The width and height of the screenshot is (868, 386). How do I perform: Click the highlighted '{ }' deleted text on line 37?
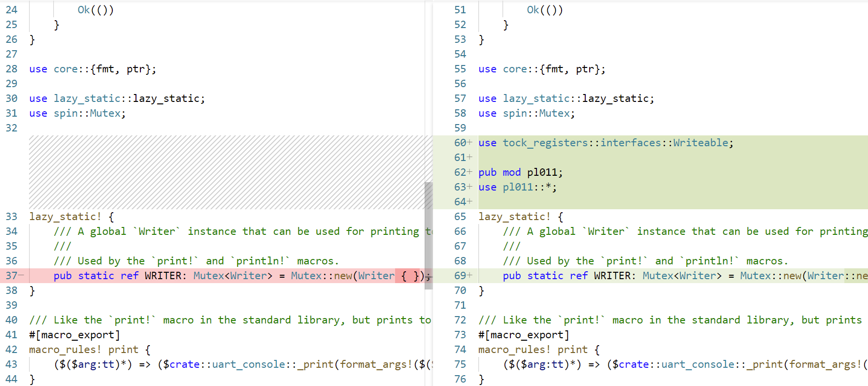click(410, 276)
